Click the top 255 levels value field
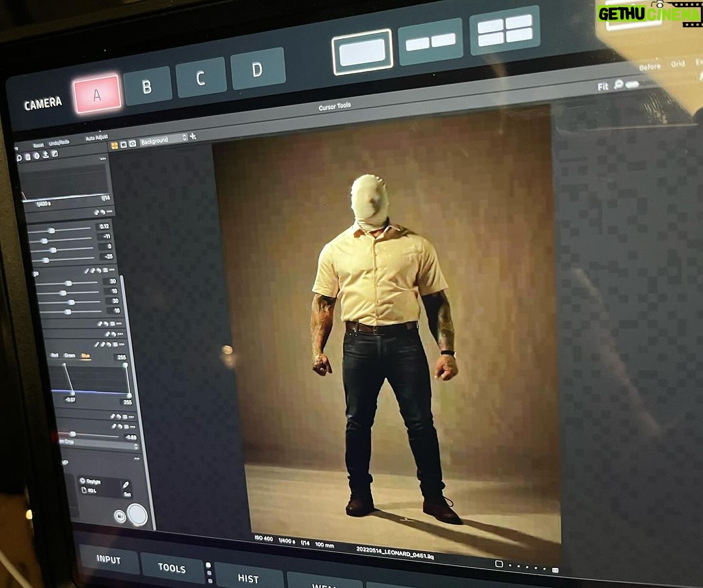Screen dimensions: 703x588 pos(122,357)
